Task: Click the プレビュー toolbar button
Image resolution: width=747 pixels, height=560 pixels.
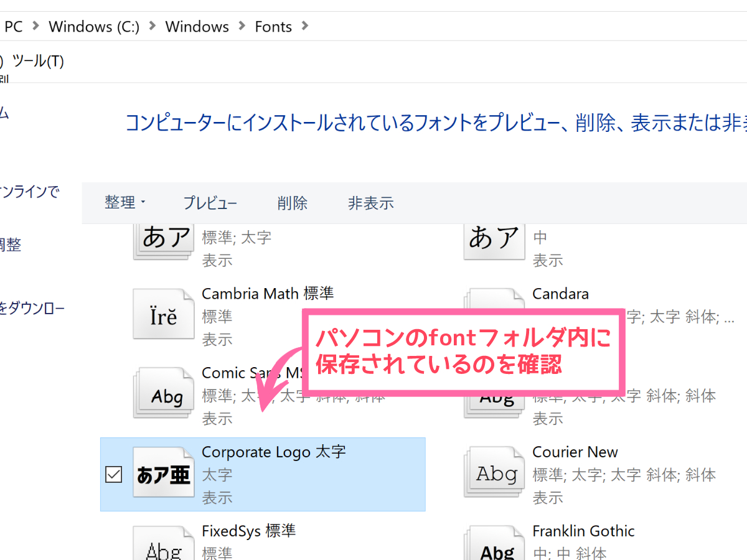Action: coord(210,203)
